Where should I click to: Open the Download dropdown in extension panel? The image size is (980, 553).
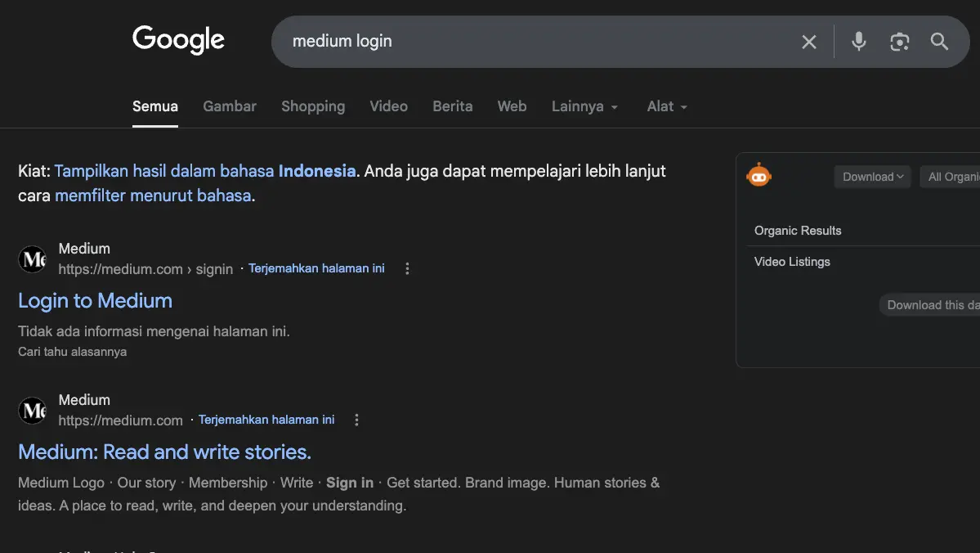pyautogui.click(x=872, y=177)
